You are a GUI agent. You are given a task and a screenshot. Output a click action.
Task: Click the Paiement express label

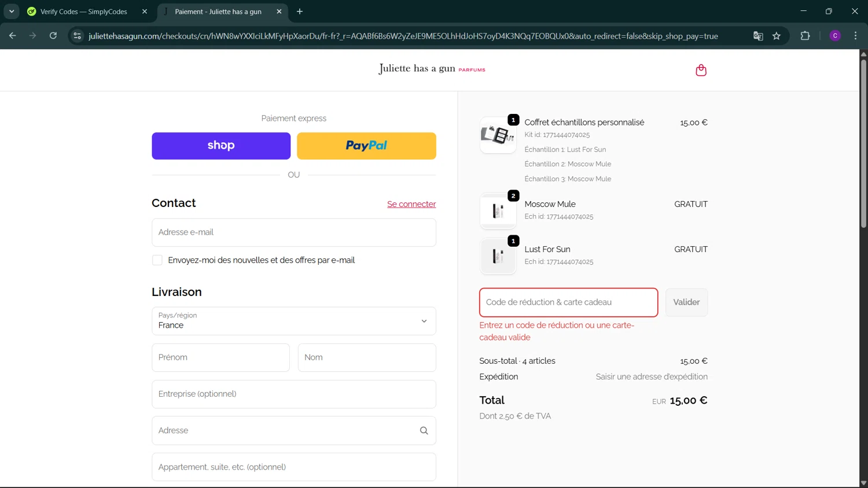click(x=294, y=119)
